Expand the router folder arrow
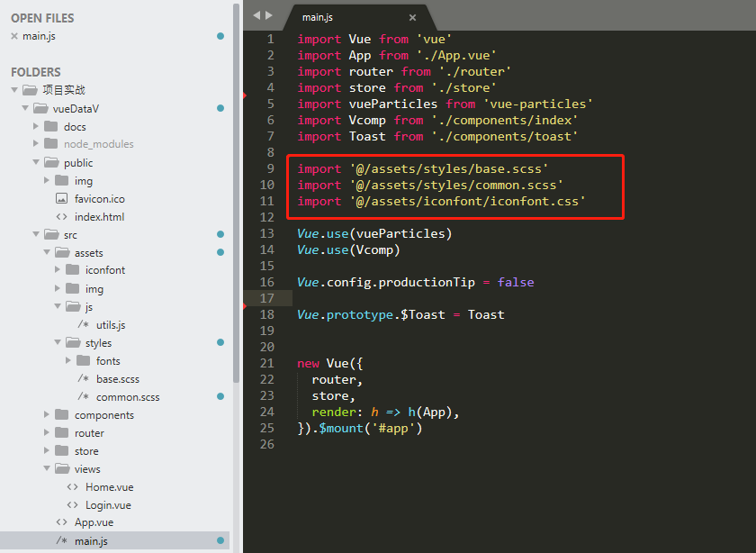Viewport: 756px width, 553px height. point(47,432)
